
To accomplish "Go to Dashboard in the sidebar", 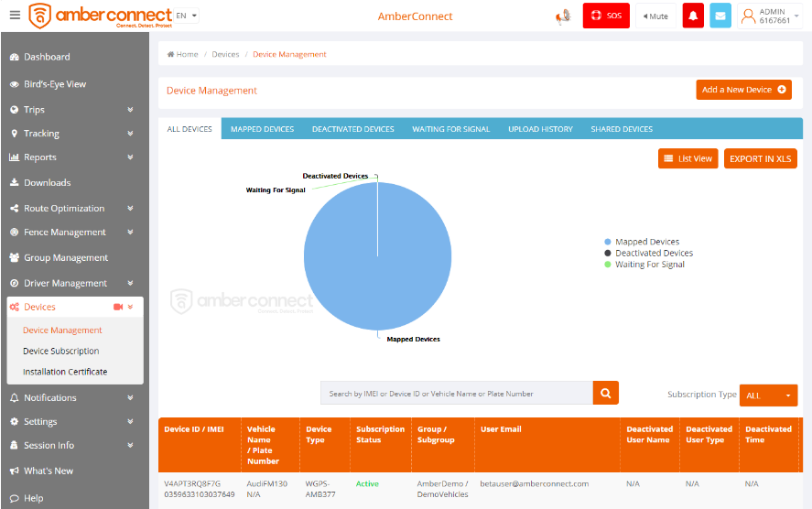I will (x=47, y=57).
